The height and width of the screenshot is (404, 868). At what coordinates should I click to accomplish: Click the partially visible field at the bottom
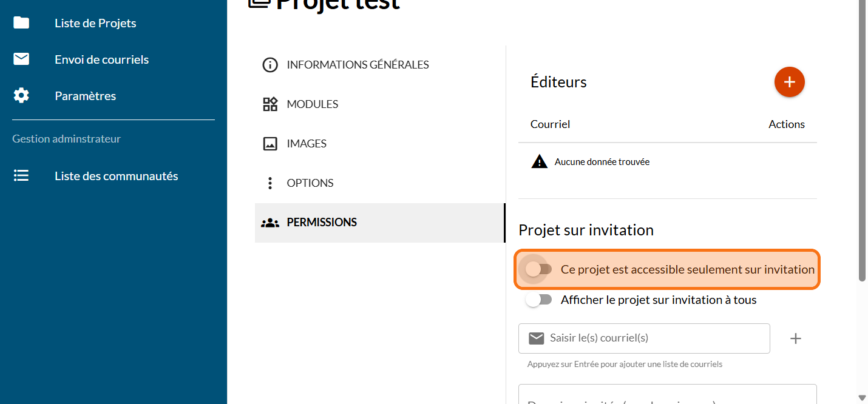click(667, 396)
